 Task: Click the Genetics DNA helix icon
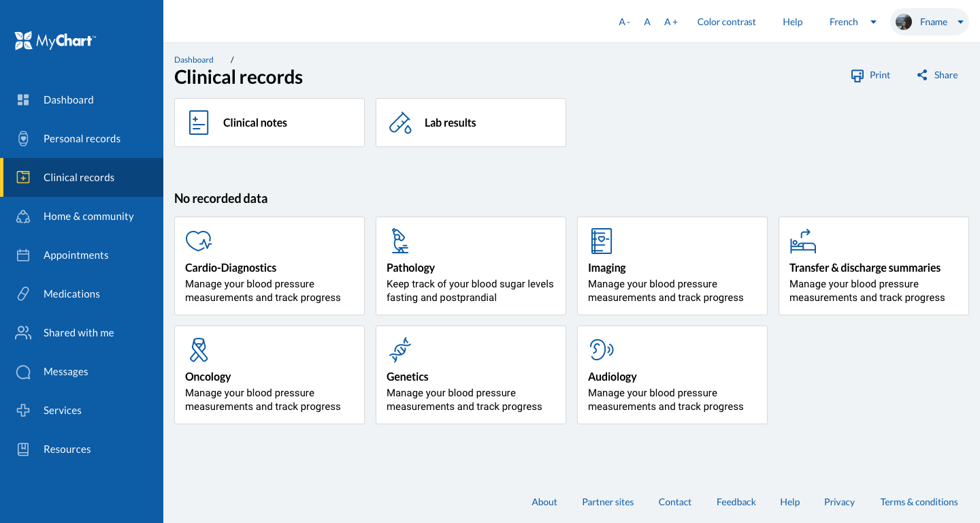click(x=399, y=349)
